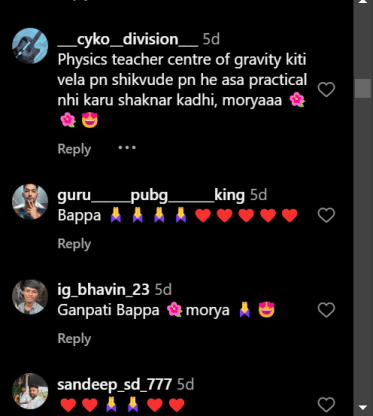Viewport: 373px width, 416px height.
Task: Like sandeep_sd_777's hearts comment
Action: 326,405
